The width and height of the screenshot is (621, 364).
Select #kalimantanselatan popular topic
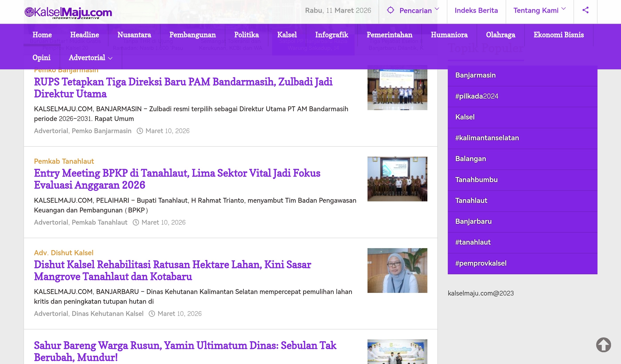tap(523, 138)
